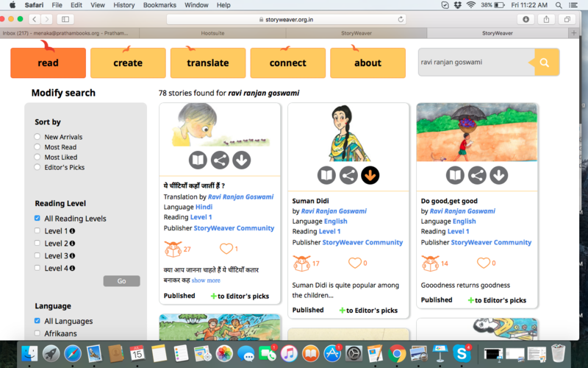588x368 pixels.
Task: Click the Do good,get good cover image
Action: point(477,132)
